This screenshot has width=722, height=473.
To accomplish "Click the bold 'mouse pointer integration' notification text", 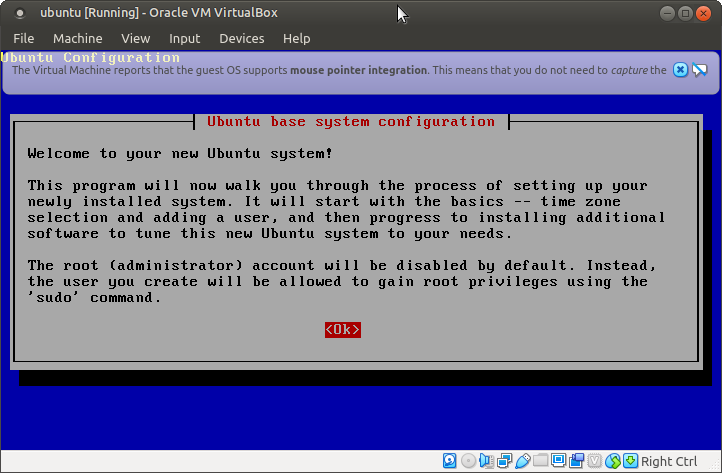I will 358,70.
